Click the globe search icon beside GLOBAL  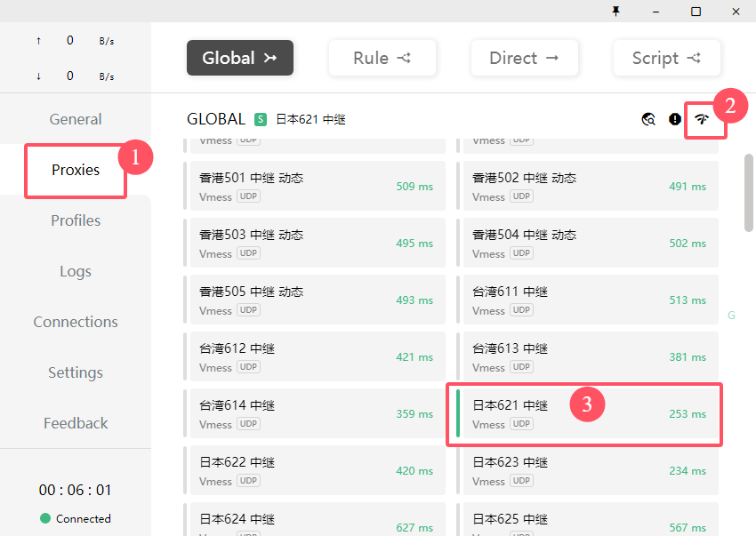coord(648,119)
